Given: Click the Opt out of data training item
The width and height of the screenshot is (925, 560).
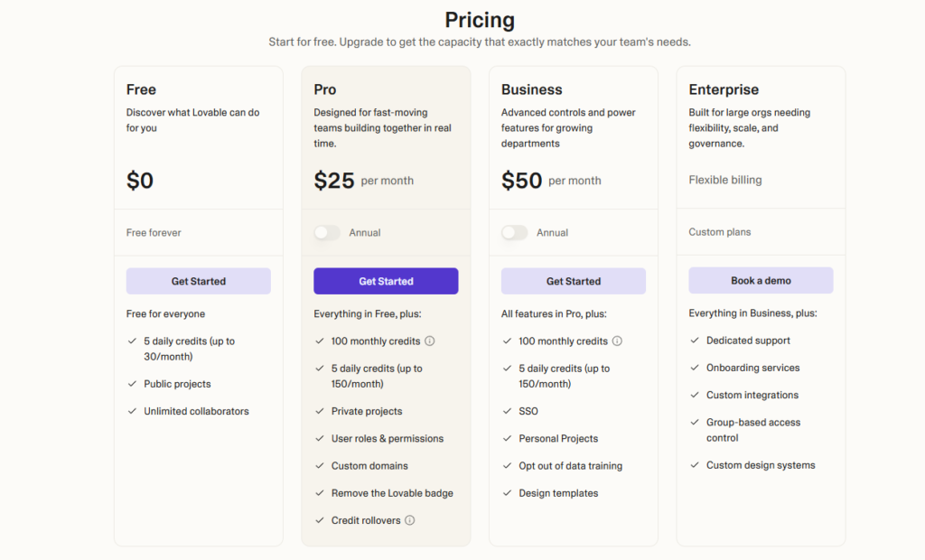Looking at the screenshot, I should tap(571, 466).
